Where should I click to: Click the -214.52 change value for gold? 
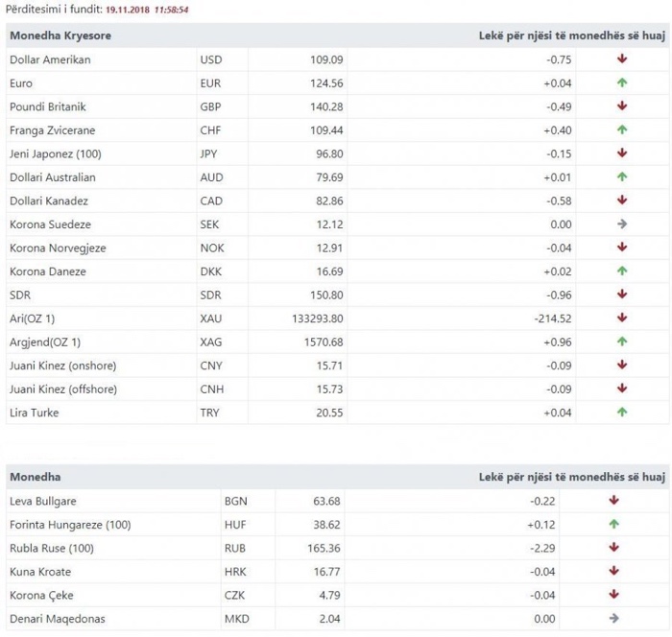(x=553, y=318)
